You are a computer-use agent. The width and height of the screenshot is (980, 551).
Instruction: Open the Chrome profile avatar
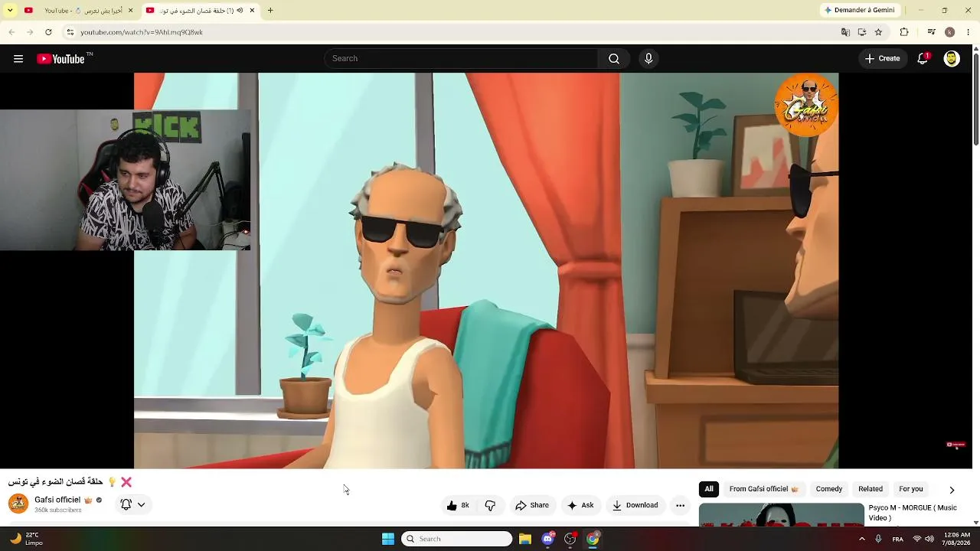pos(949,32)
